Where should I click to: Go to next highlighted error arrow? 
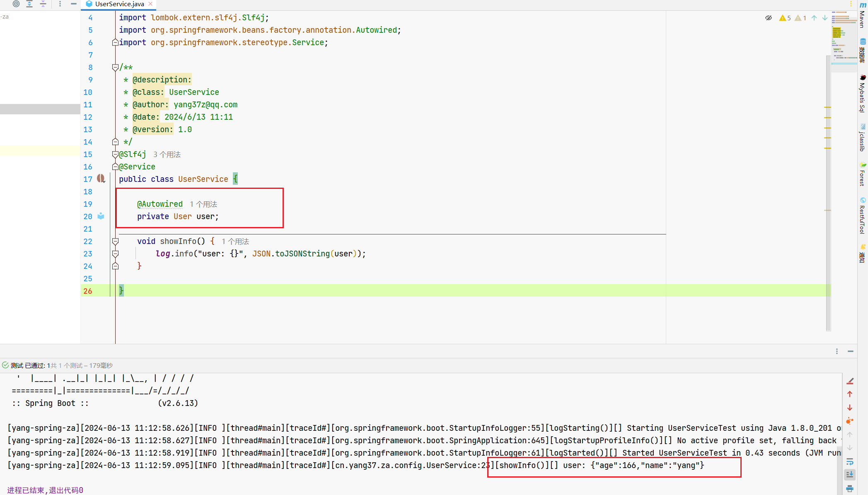pos(825,18)
